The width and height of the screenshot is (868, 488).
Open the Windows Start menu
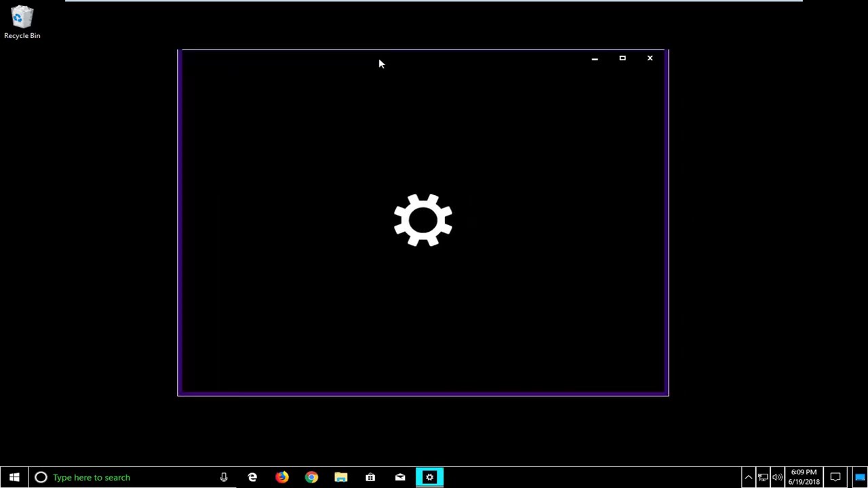pos(14,477)
